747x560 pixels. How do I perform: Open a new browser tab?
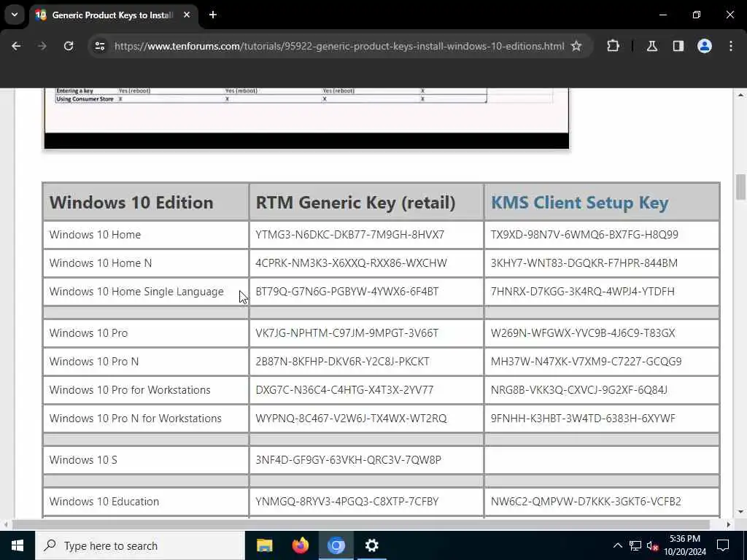tap(213, 15)
